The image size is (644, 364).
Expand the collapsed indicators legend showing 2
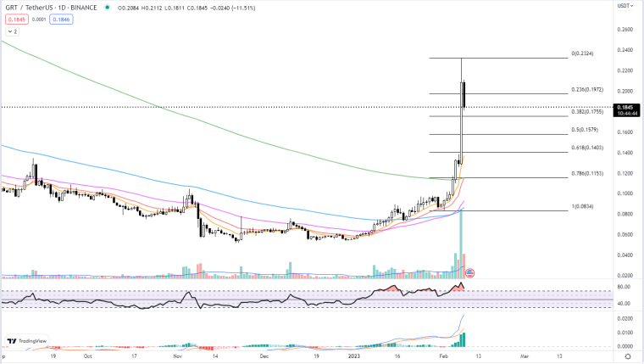coord(13,31)
